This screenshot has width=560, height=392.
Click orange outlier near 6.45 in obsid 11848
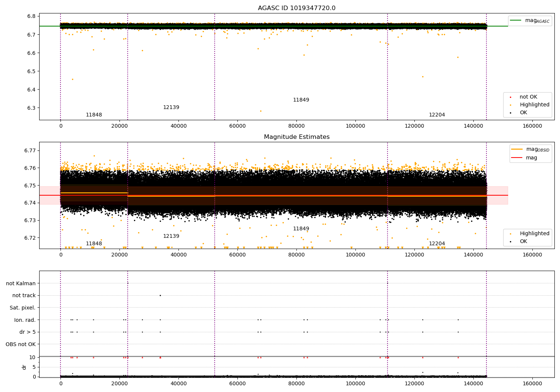point(72,79)
